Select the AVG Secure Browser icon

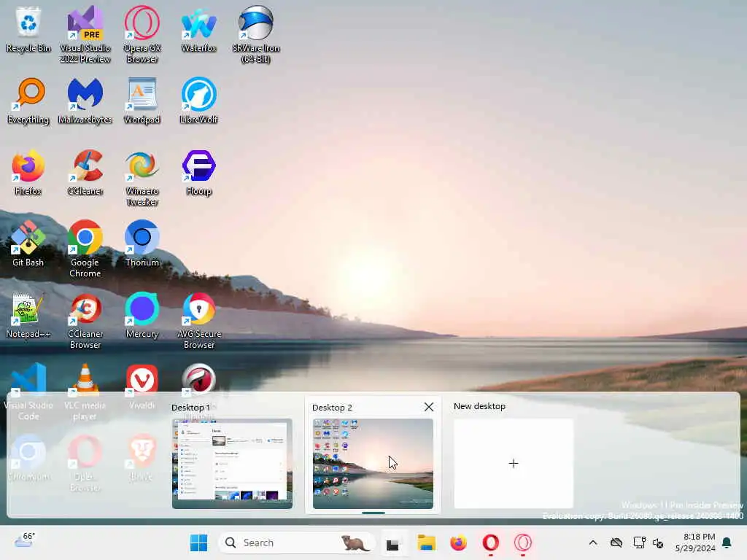pyautogui.click(x=198, y=321)
